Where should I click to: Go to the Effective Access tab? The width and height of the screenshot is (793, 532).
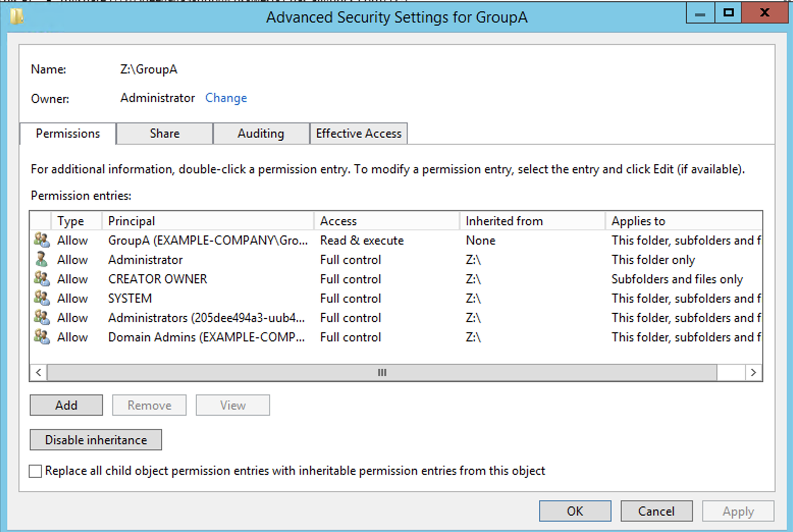pos(358,134)
